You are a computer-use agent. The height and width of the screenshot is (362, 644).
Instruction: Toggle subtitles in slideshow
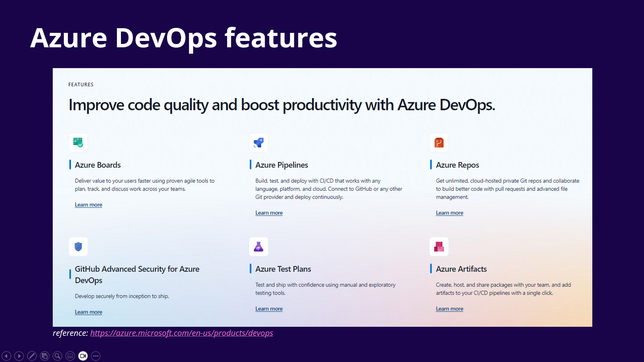pos(70,356)
